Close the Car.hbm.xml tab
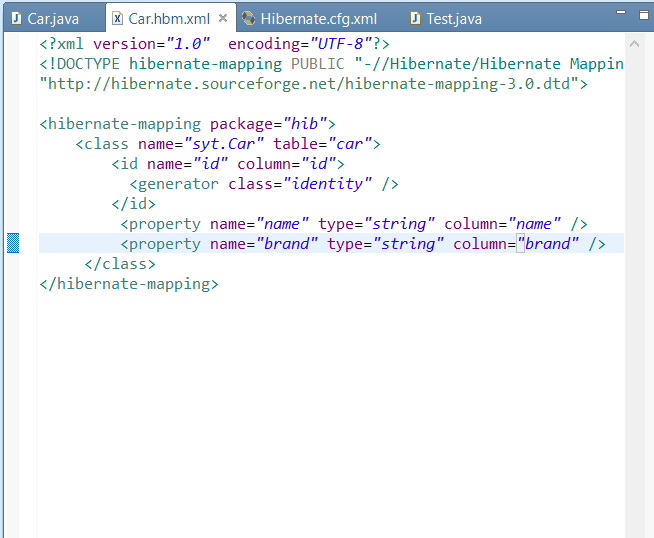 click(x=223, y=18)
